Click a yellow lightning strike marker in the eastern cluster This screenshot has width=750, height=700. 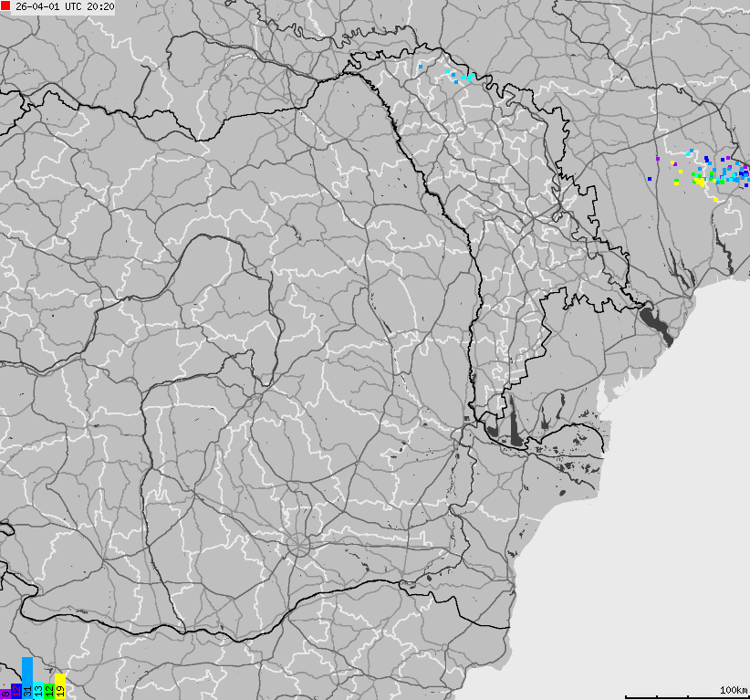pos(700,182)
